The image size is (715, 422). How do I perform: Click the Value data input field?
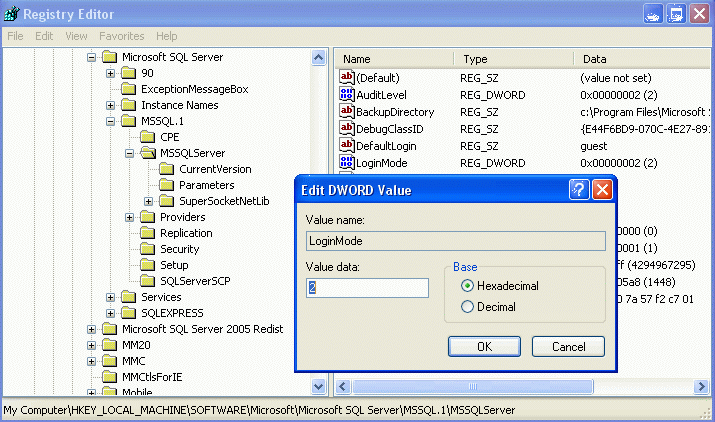367,288
